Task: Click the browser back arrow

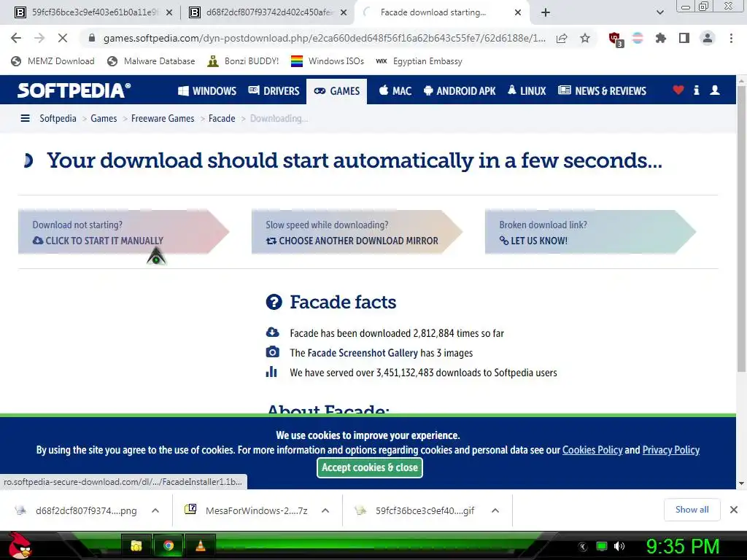Action: [x=16, y=38]
